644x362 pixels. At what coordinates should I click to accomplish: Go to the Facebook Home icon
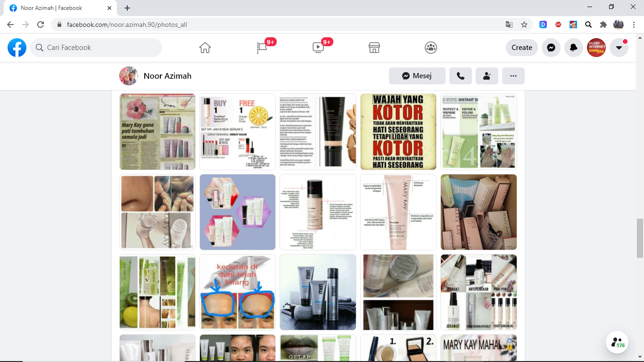[x=205, y=48]
